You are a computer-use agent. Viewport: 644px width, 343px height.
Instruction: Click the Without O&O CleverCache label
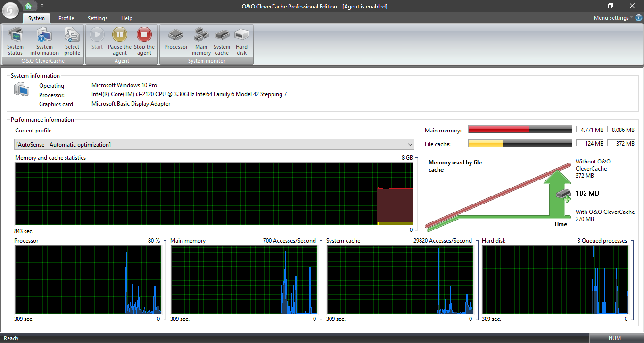pos(593,165)
